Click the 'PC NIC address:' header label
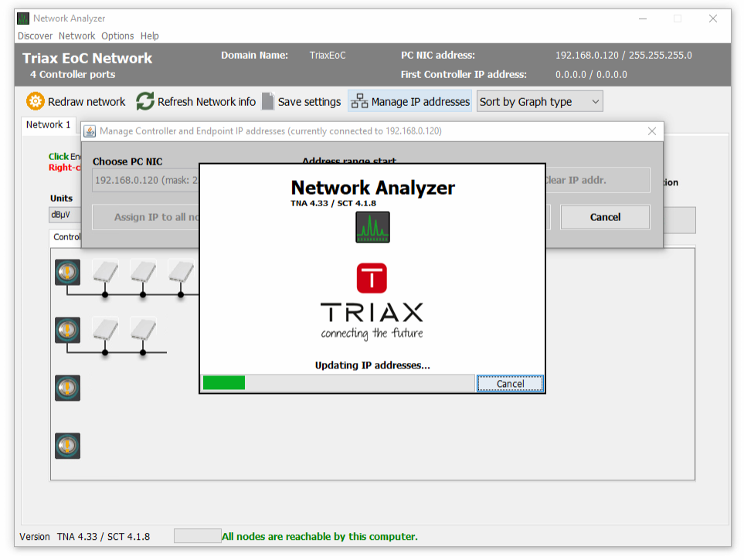Image resolution: width=744 pixels, height=560 pixels. [x=437, y=56]
